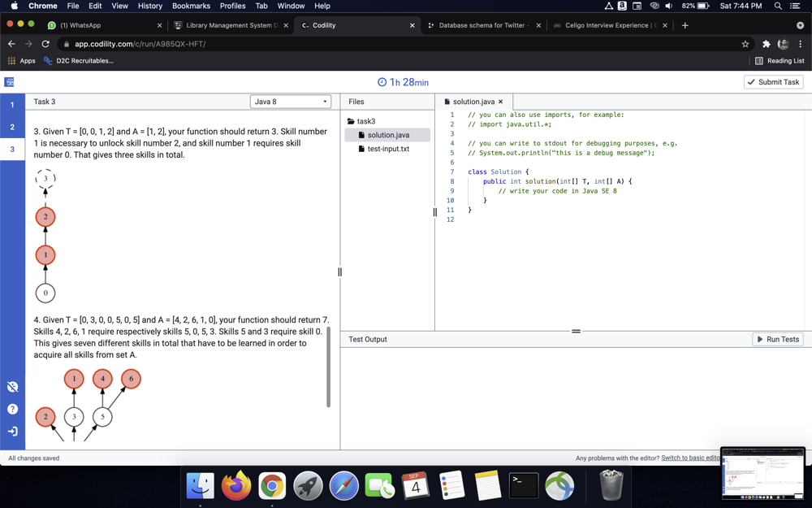Open Launchpad rocket in dock
This screenshot has height=508, width=812.
(308, 486)
